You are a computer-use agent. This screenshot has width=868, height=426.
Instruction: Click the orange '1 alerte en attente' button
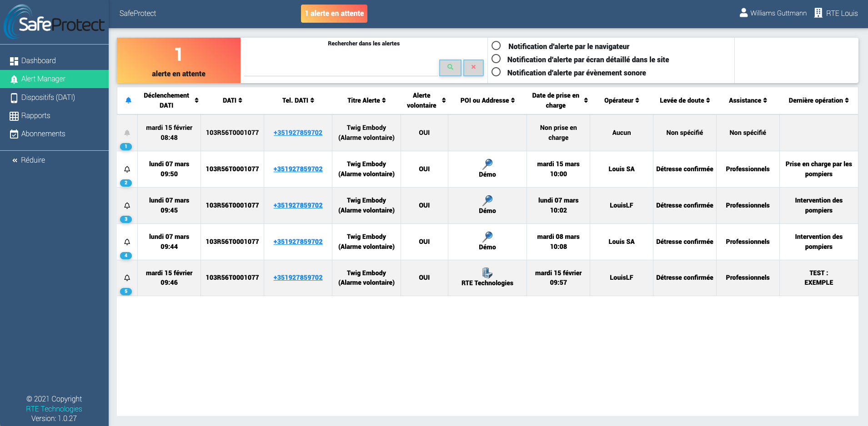[x=334, y=13]
